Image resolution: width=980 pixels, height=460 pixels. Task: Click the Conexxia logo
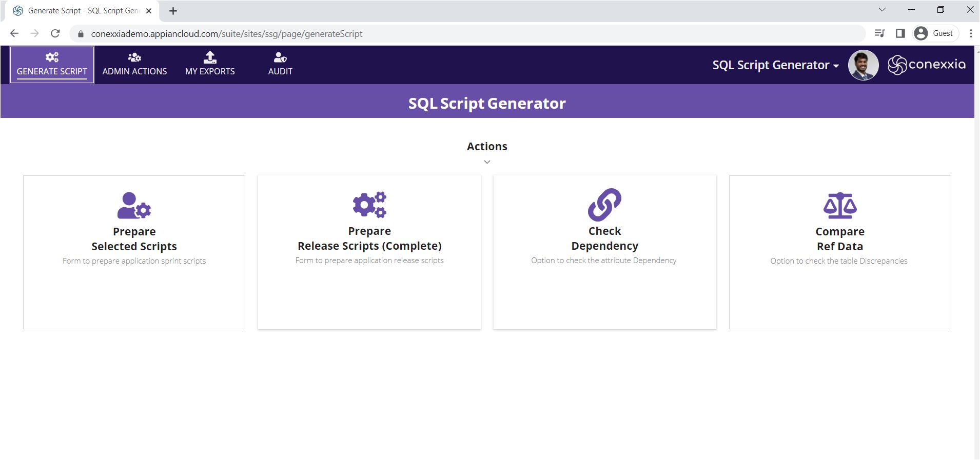[x=927, y=65]
